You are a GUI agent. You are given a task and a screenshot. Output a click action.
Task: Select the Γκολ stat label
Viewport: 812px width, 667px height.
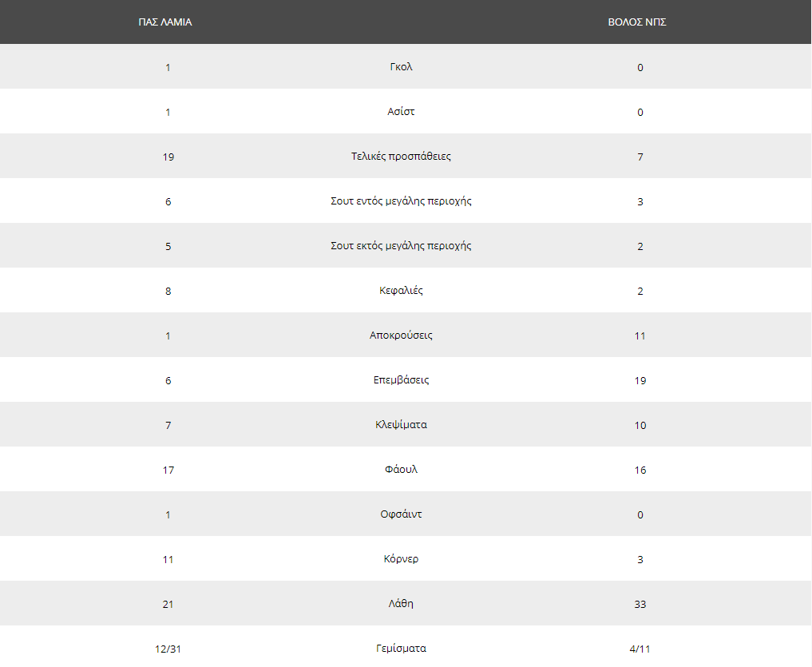[401, 67]
